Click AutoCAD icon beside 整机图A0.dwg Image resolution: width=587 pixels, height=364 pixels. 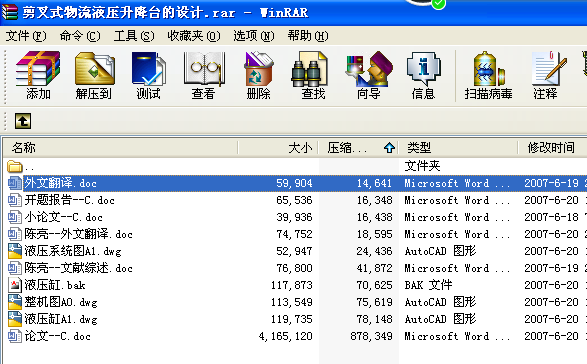click(14, 302)
